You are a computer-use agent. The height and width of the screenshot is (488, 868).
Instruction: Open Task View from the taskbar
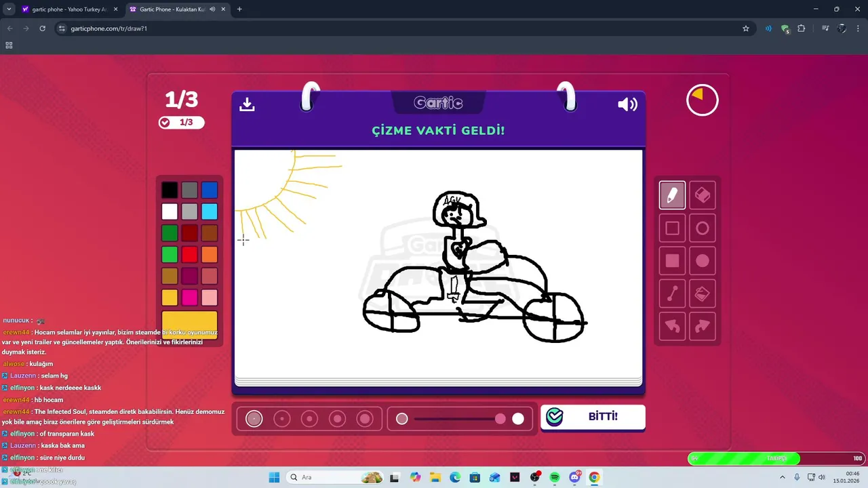coord(395,477)
